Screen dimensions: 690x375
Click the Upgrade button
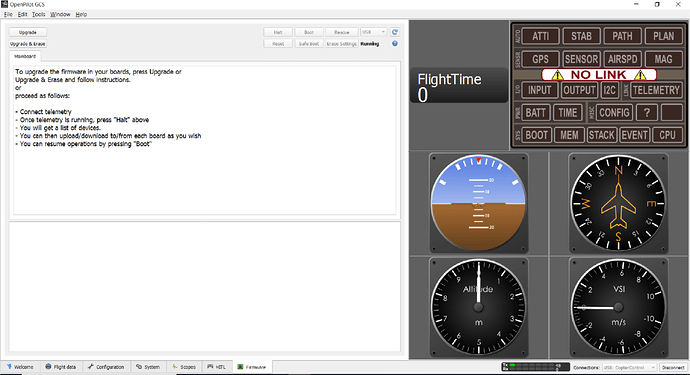click(x=28, y=32)
